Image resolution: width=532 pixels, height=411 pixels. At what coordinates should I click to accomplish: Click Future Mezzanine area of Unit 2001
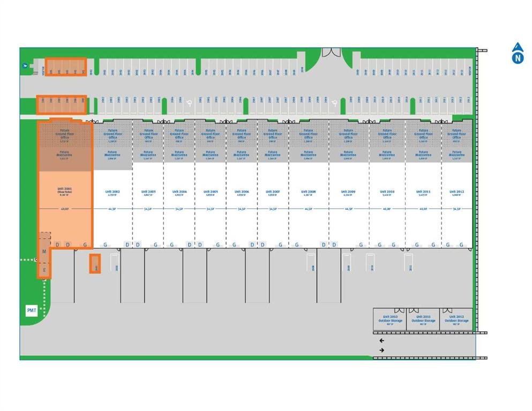point(65,155)
